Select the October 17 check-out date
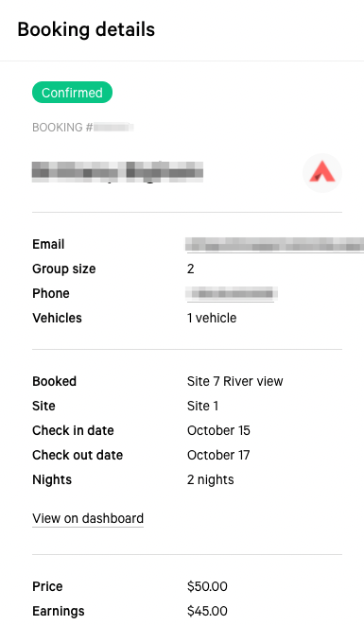This screenshot has width=364, height=625. click(x=218, y=455)
